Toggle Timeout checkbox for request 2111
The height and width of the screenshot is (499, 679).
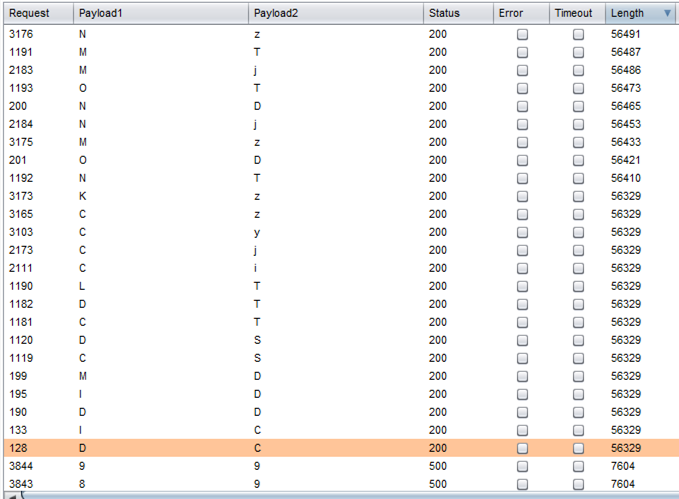point(578,269)
